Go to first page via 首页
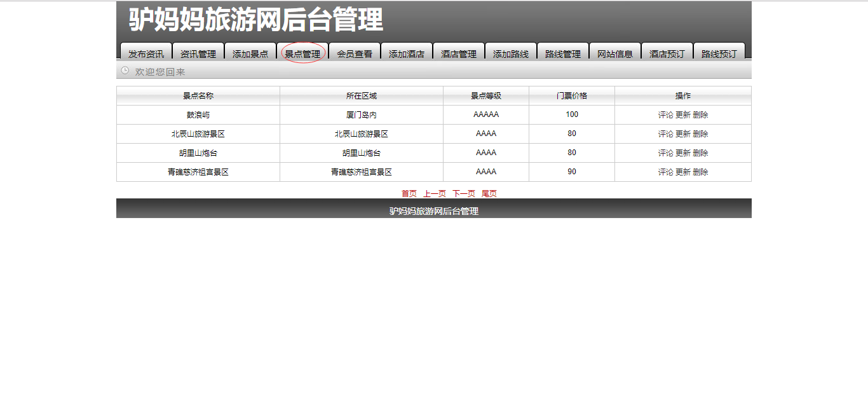 pos(409,194)
